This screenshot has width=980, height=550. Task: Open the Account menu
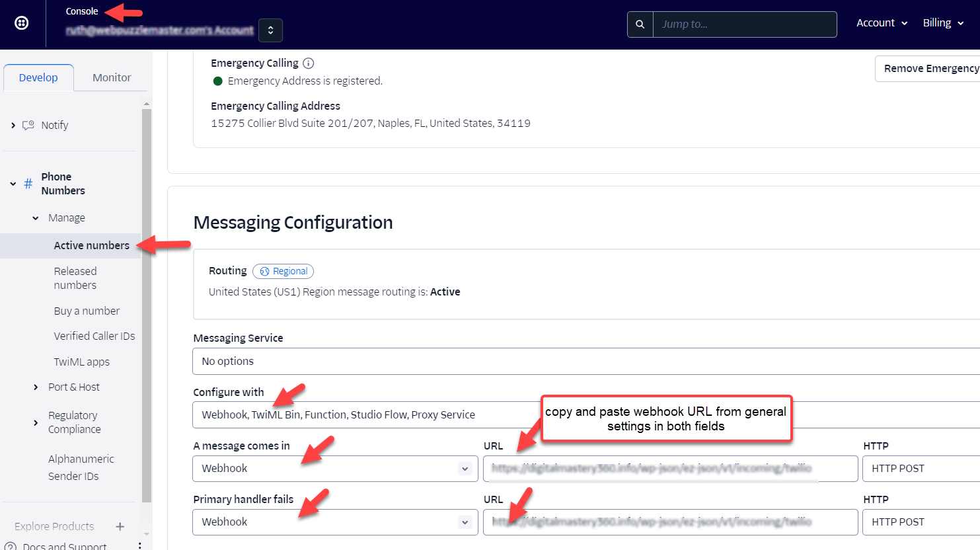pos(882,23)
